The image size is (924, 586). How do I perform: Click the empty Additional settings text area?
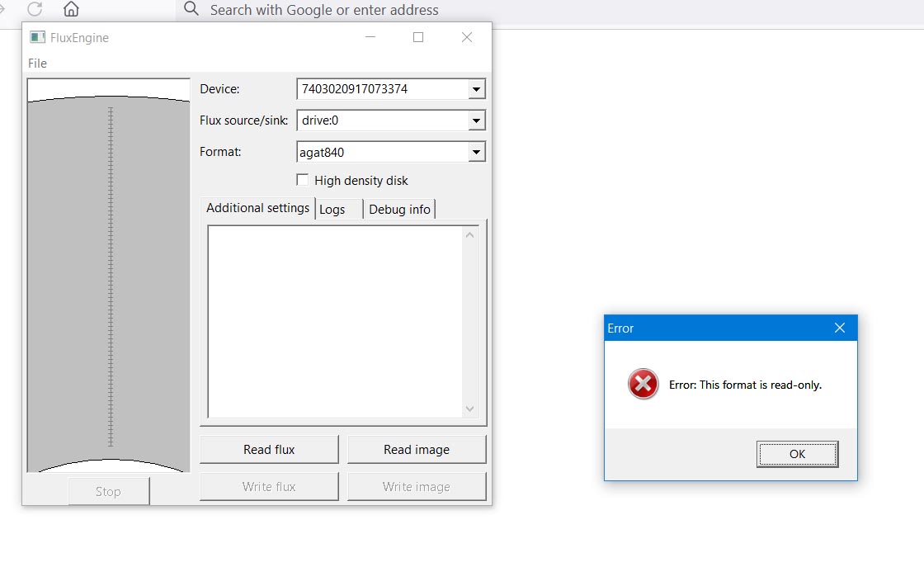(335, 322)
